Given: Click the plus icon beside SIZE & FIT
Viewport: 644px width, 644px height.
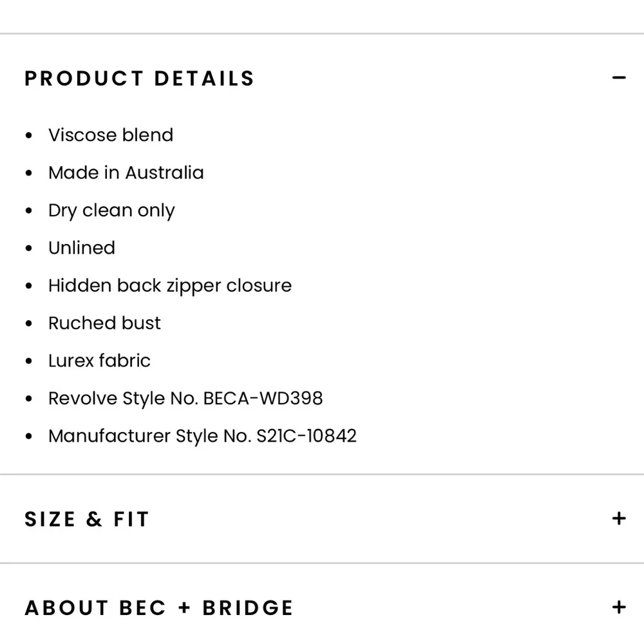Looking at the screenshot, I should (619, 518).
